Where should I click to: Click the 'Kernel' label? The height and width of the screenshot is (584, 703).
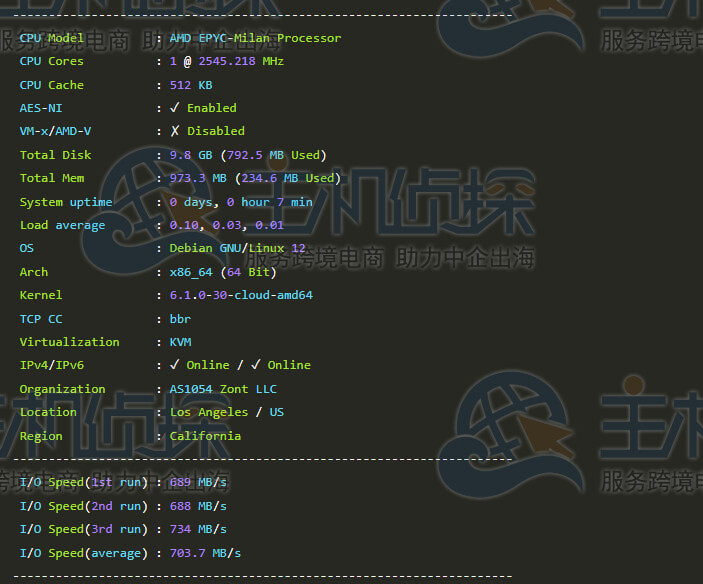click(x=41, y=295)
